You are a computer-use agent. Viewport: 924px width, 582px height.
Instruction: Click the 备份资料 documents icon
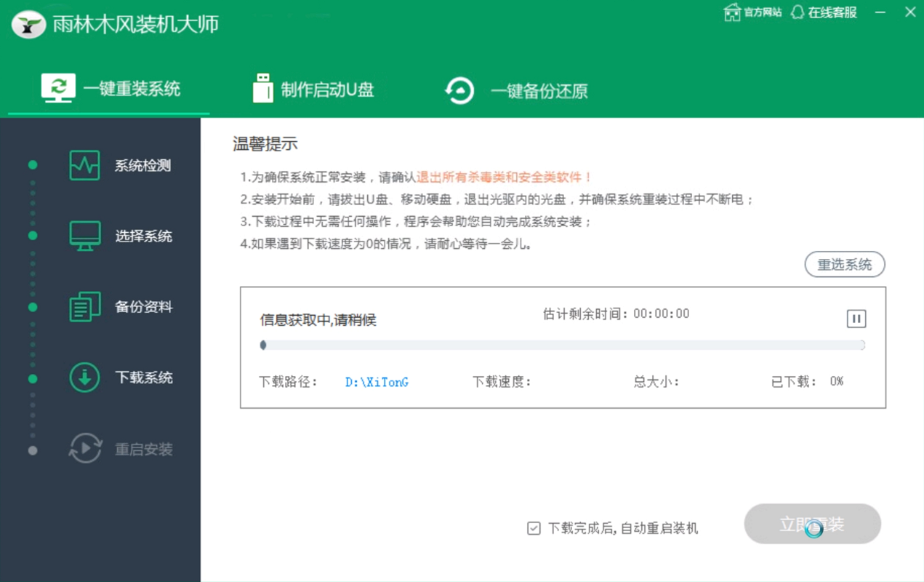(85, 306)
